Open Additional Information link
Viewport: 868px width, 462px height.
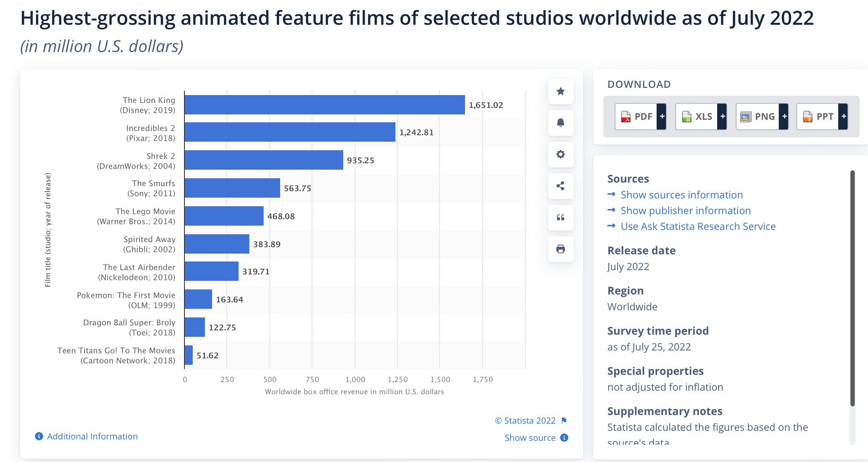coord(92,436)
